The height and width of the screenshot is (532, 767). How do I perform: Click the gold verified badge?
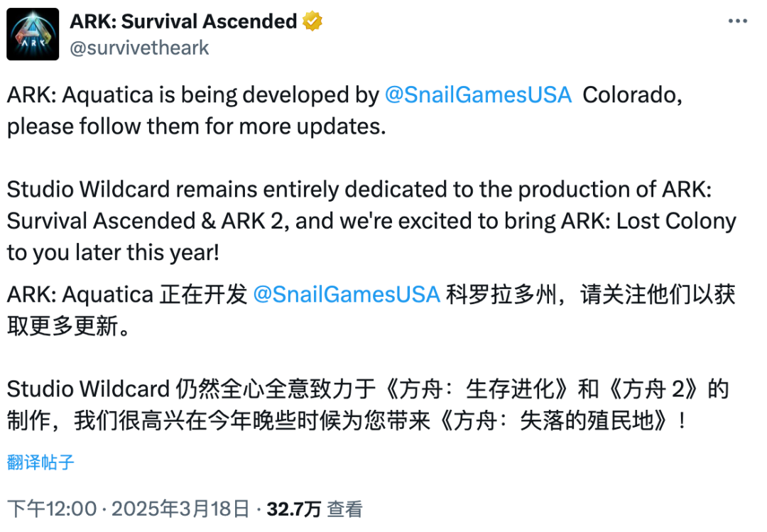point(312,22)
